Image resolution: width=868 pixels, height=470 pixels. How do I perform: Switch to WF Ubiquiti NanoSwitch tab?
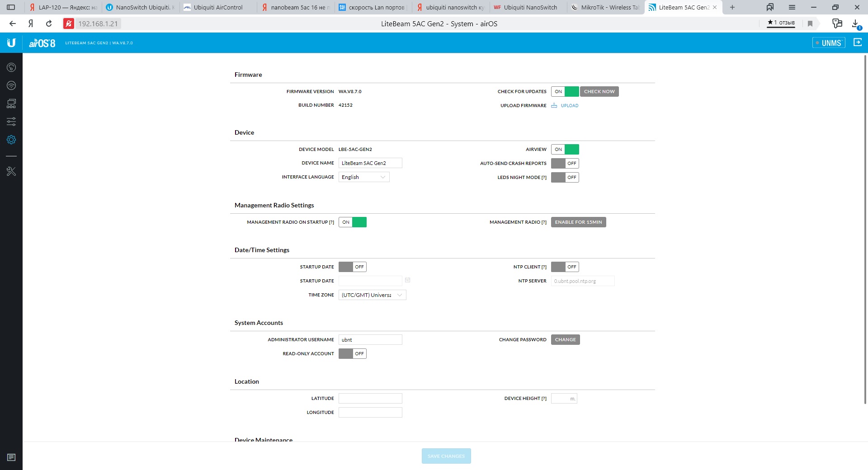528,7
